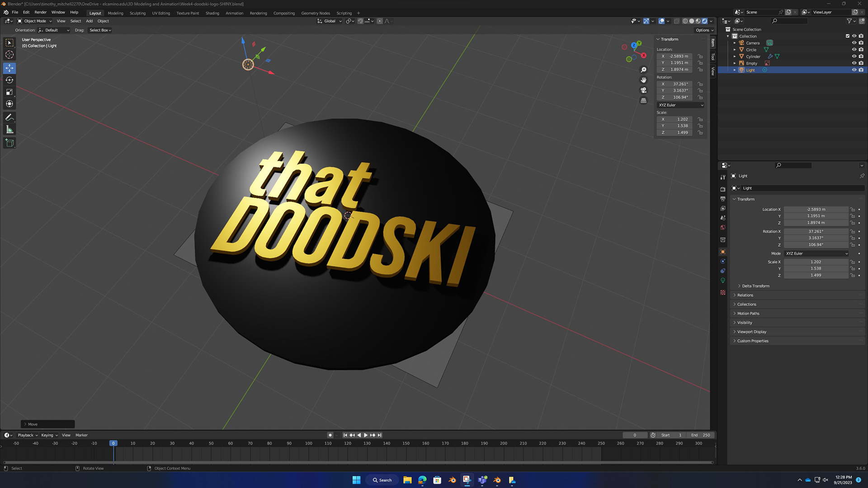The image size is (868, 488).
Task: Switch to wireframe viewport shading
Action: click(685, 21)
